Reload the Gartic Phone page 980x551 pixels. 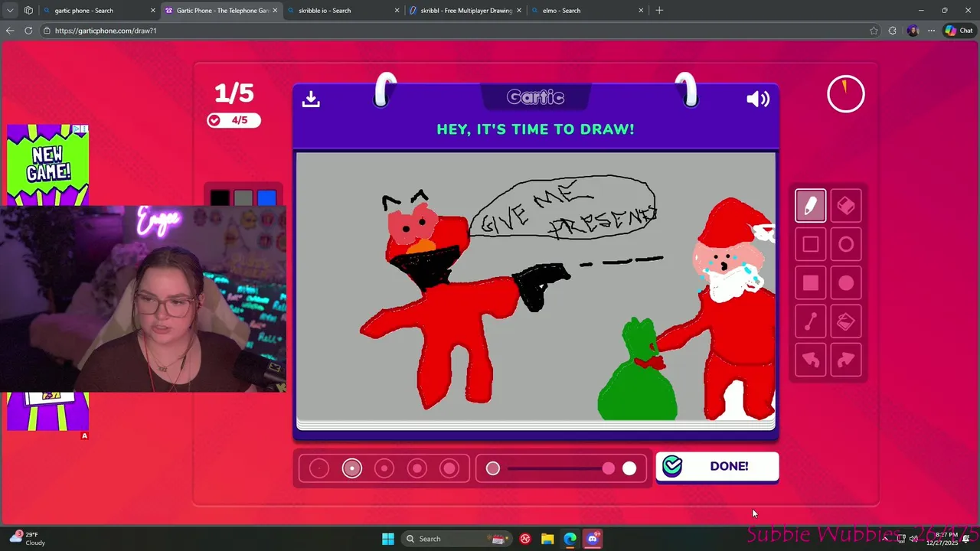pos(28,31)
